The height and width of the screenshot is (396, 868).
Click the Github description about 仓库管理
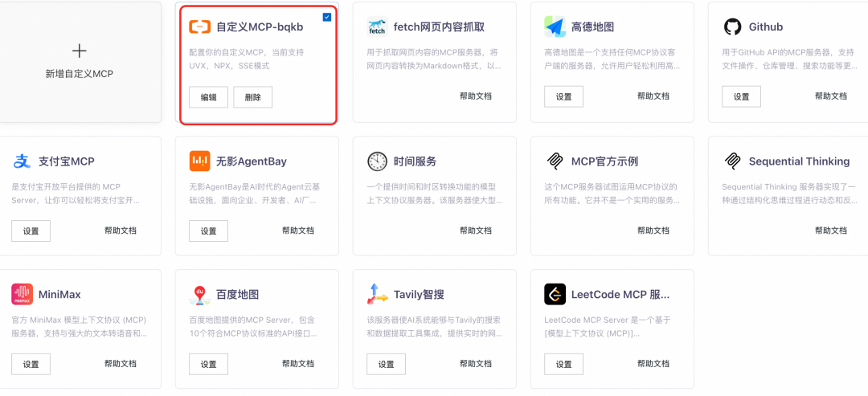[x=789, y=59]
